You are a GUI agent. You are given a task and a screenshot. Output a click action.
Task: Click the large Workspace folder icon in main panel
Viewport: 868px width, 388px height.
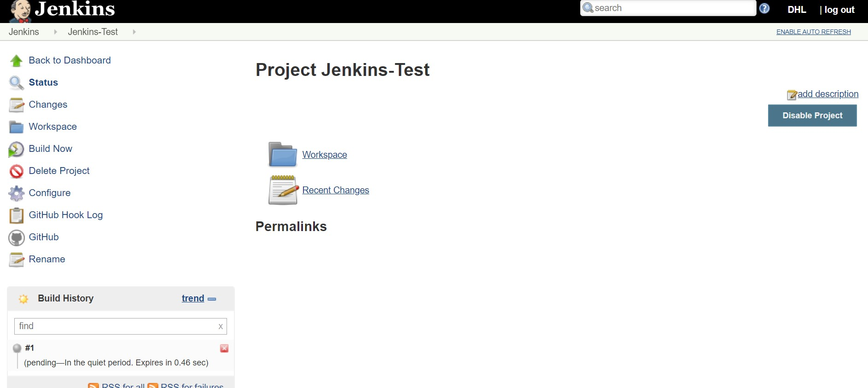click(x=283, y=155)
